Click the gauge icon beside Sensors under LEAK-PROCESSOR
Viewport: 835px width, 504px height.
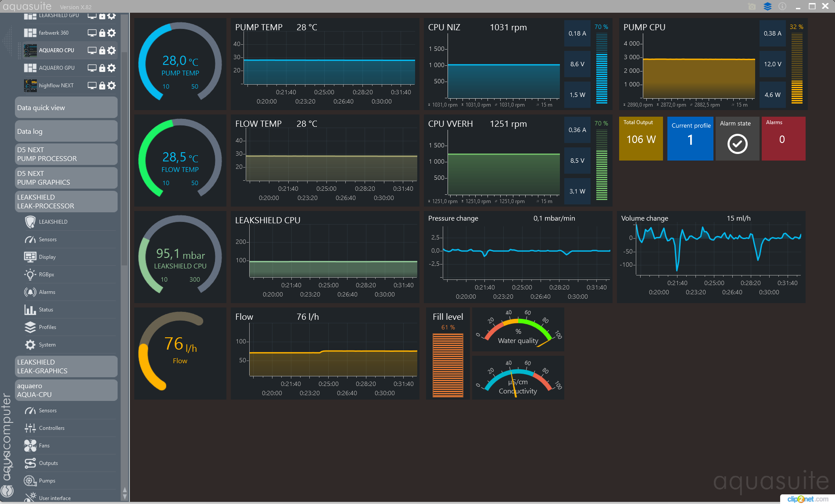click(x=30, y=239)
